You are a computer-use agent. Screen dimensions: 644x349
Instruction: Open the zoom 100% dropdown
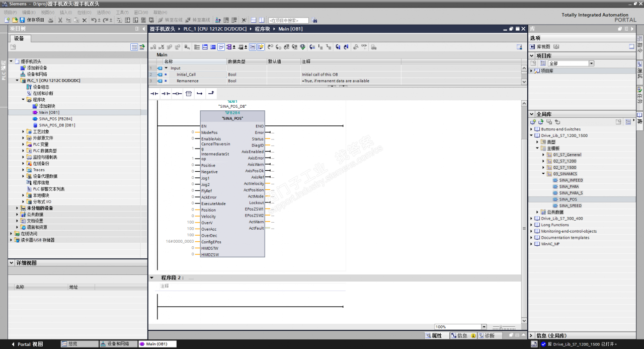pos(484,327)
